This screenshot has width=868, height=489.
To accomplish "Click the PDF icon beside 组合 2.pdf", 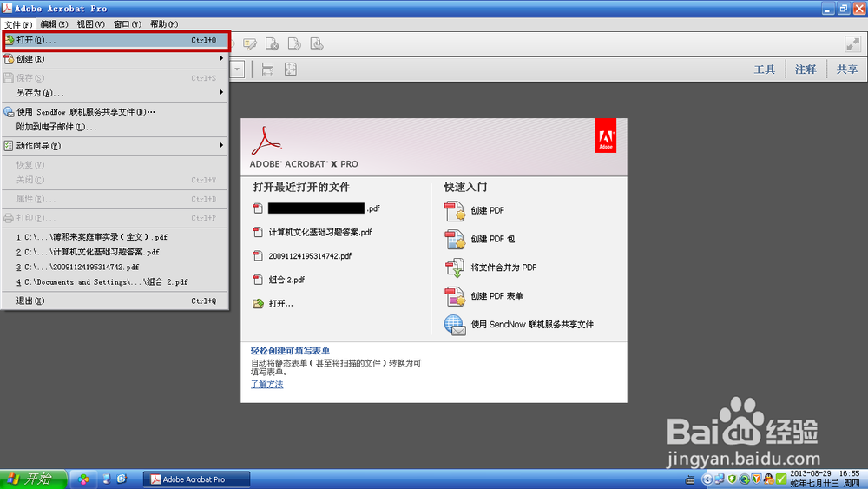I will (258, 280).
